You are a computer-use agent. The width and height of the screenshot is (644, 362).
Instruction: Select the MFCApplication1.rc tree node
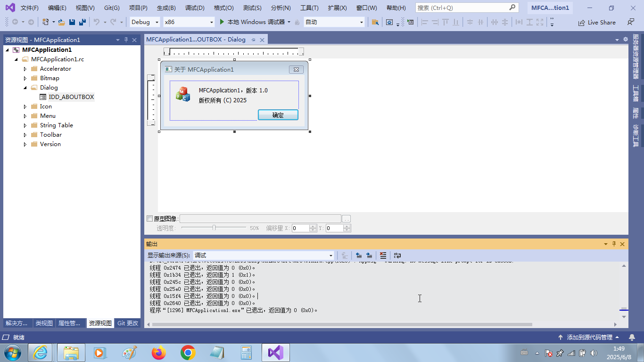tap(58, 59)
